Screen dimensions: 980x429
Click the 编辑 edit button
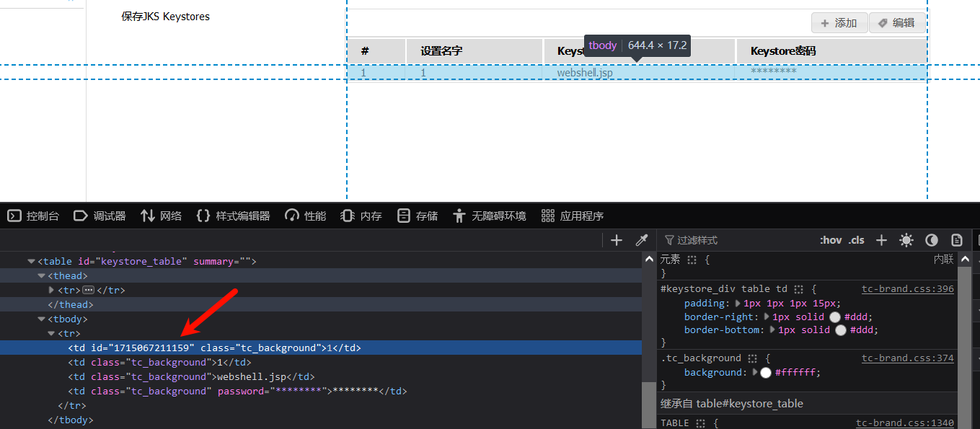tap(897, 23)
